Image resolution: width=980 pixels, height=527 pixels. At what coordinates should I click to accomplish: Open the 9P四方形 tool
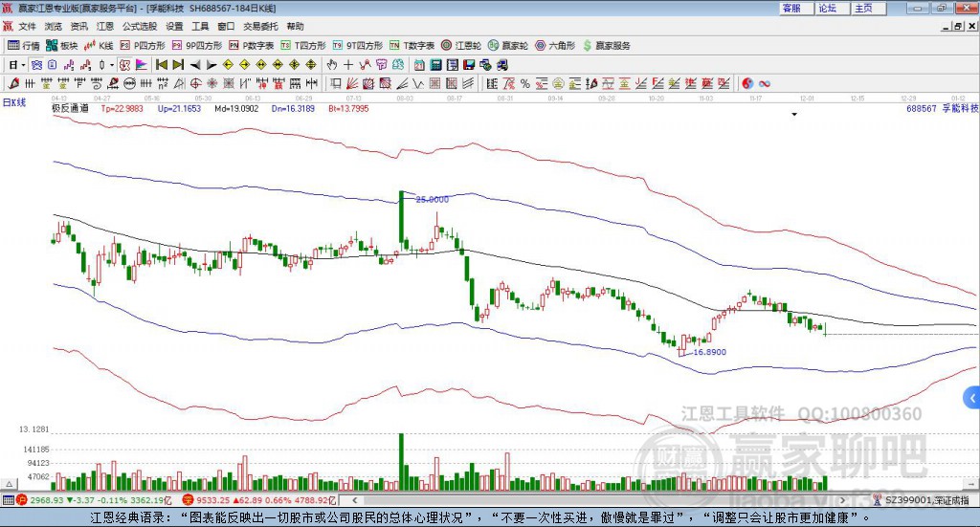(x=197, y=46)
